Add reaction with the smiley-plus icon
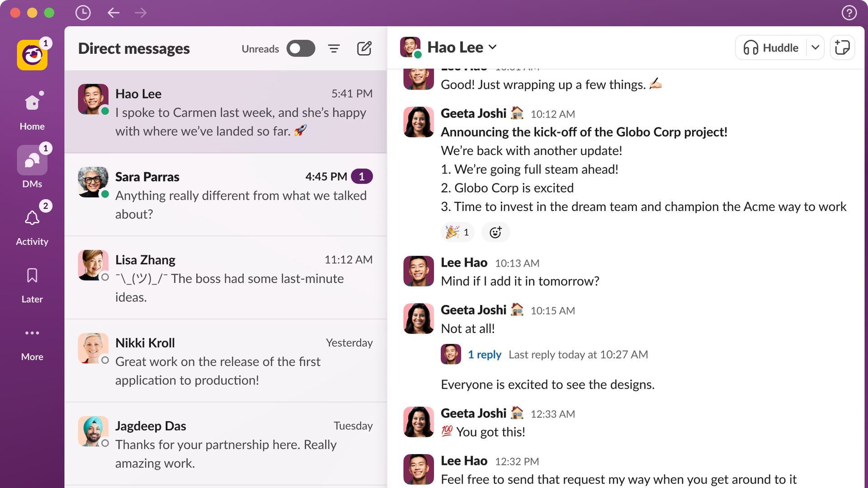 [x=495, y=232]
